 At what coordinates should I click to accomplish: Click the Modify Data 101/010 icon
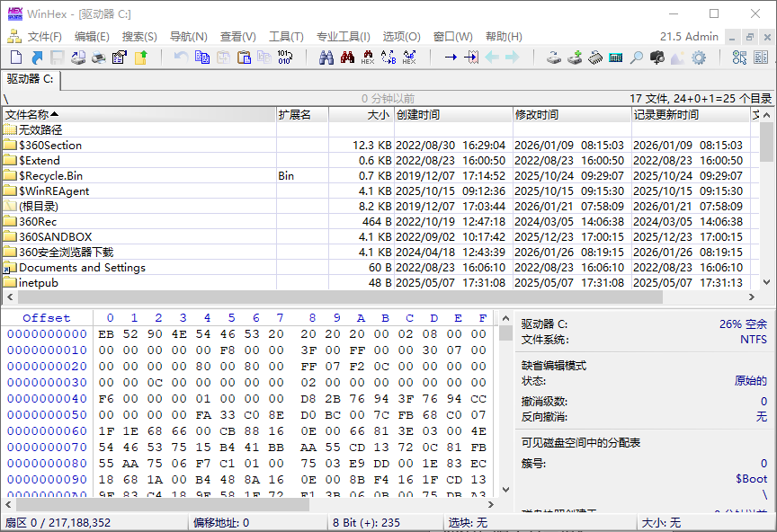tap(285, 58)
